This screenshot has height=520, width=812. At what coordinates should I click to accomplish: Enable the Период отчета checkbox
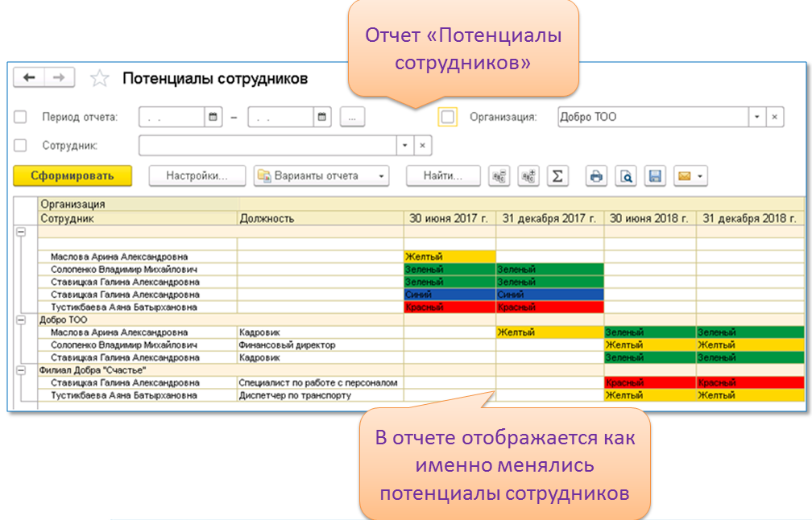pos(20,117)
